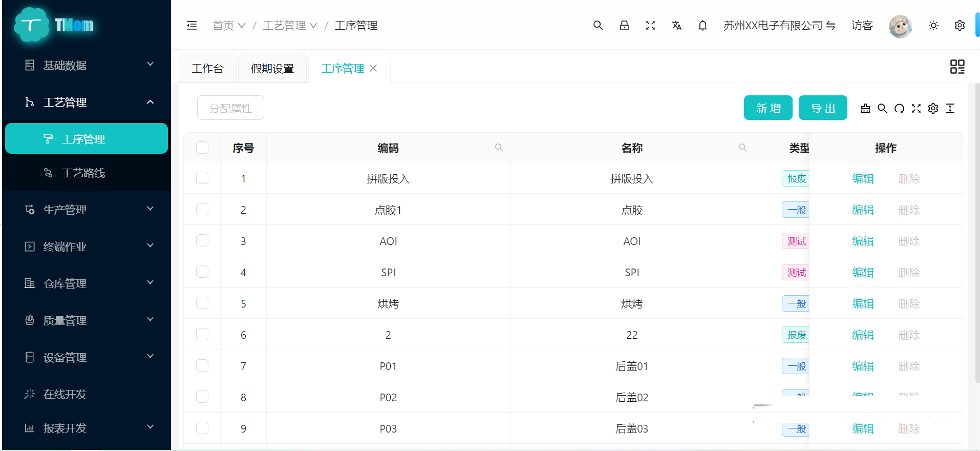This screenshot has height=451, width=980.
Task: Open the 首页 breadcrumb dropdown
Action: (x=229, y=26)
